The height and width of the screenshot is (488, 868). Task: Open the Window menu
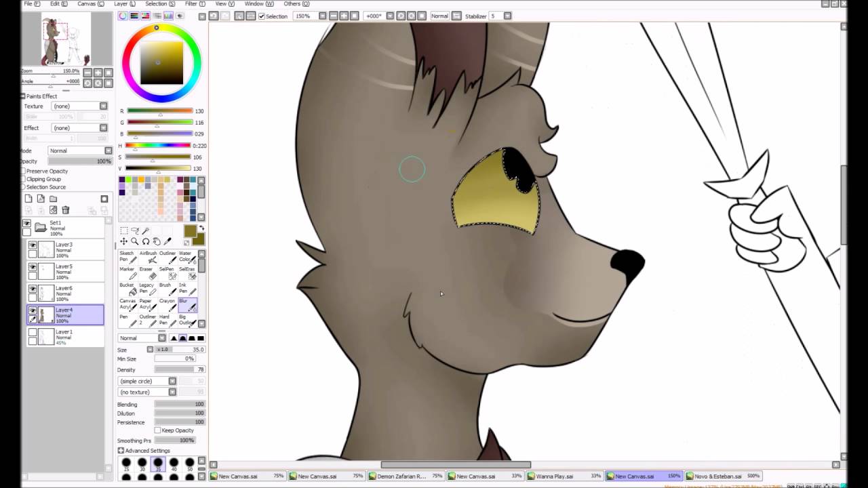[x=259, y=4]
